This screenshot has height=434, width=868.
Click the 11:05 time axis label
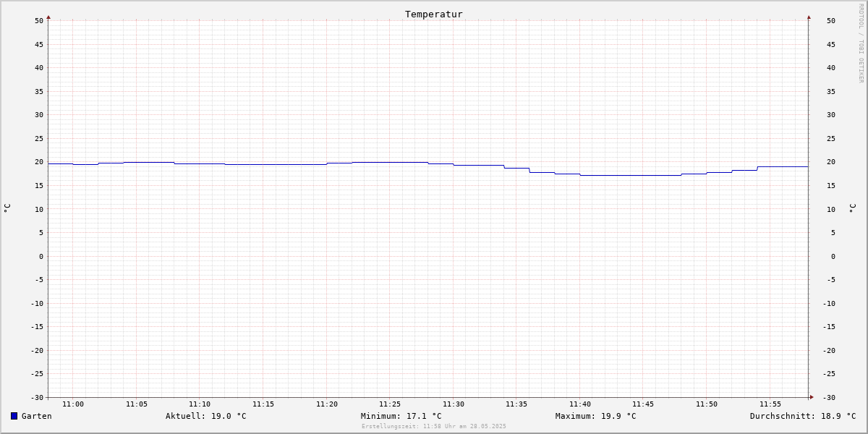tap(137, 404)
